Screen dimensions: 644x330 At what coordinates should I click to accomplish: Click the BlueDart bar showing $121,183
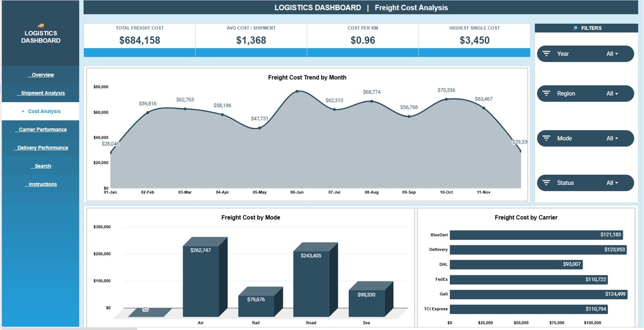coord(536,235)
